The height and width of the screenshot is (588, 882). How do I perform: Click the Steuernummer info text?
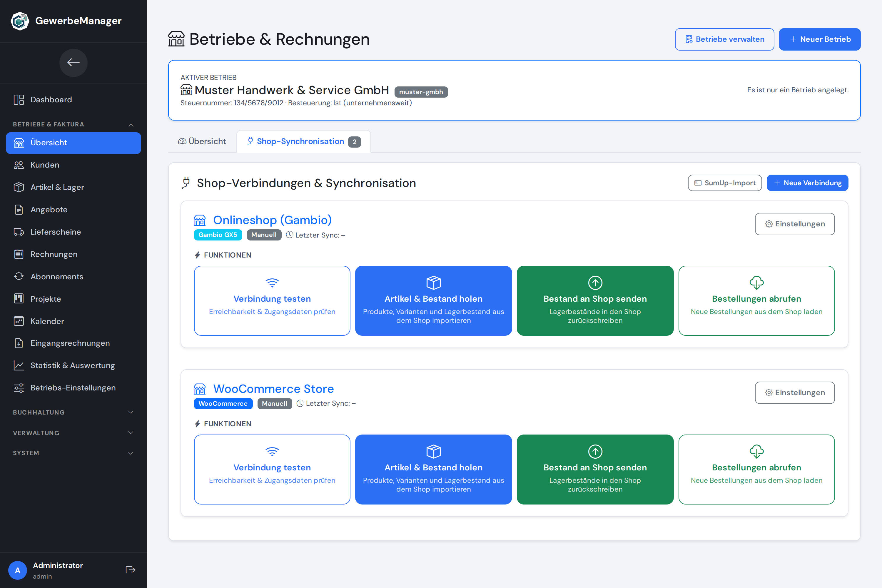pyautogui.click(x=296, y=103)
